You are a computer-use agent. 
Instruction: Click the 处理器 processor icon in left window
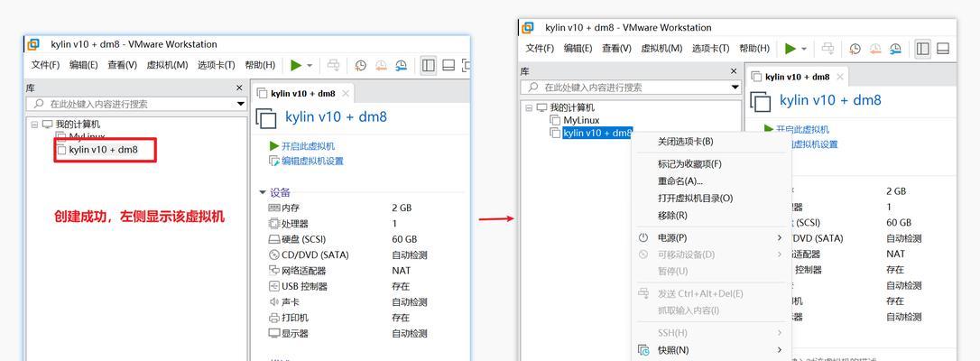(x=273, y=224)
